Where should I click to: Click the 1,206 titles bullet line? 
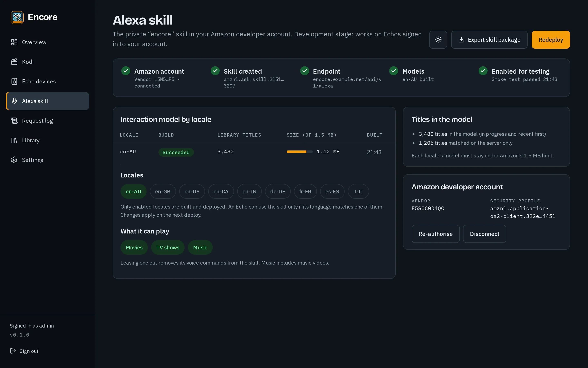(465, 143)
